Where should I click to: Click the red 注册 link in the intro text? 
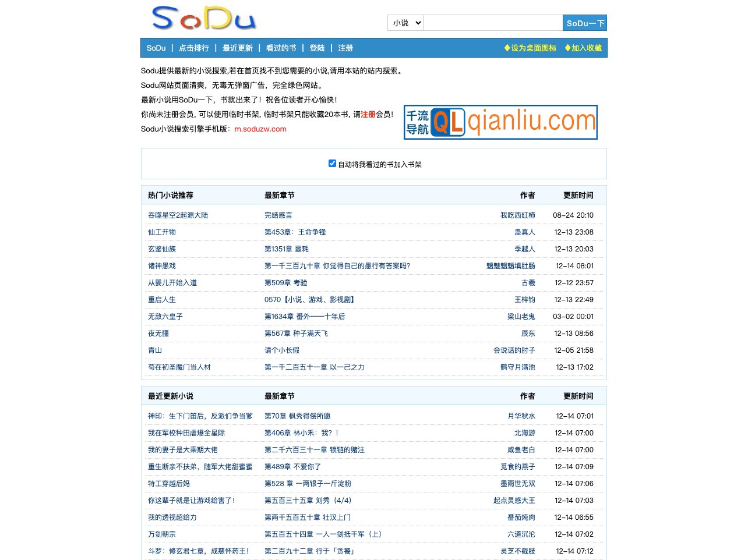coord(368,115)
